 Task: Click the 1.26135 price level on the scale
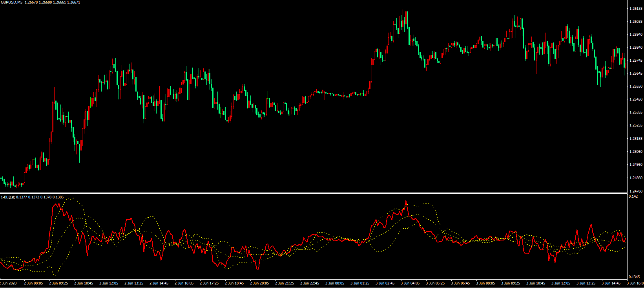tap(635, 8)
